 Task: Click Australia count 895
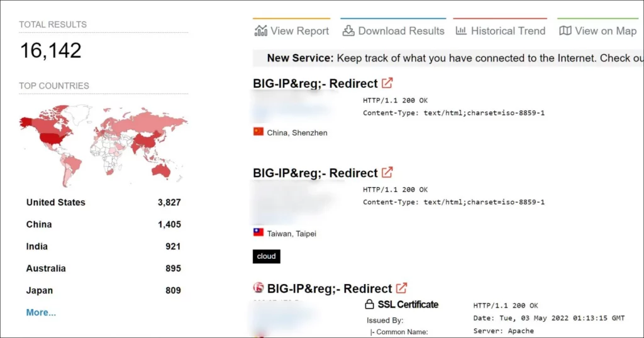coord(173,268)
